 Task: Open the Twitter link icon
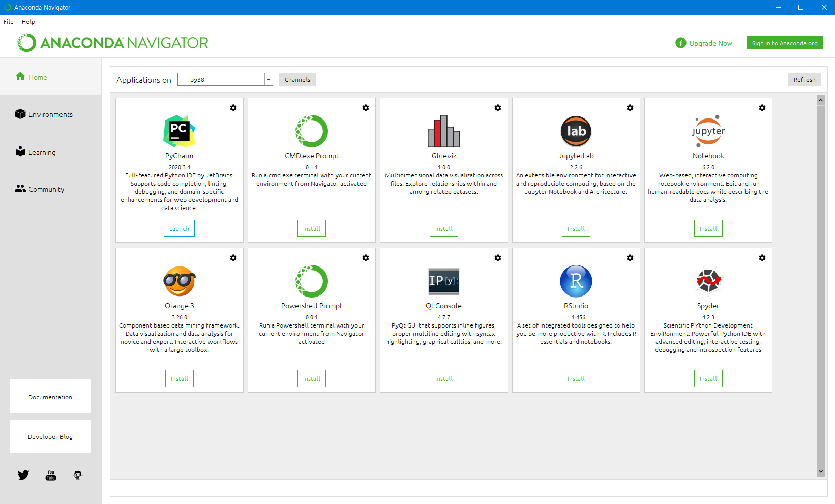23,475
